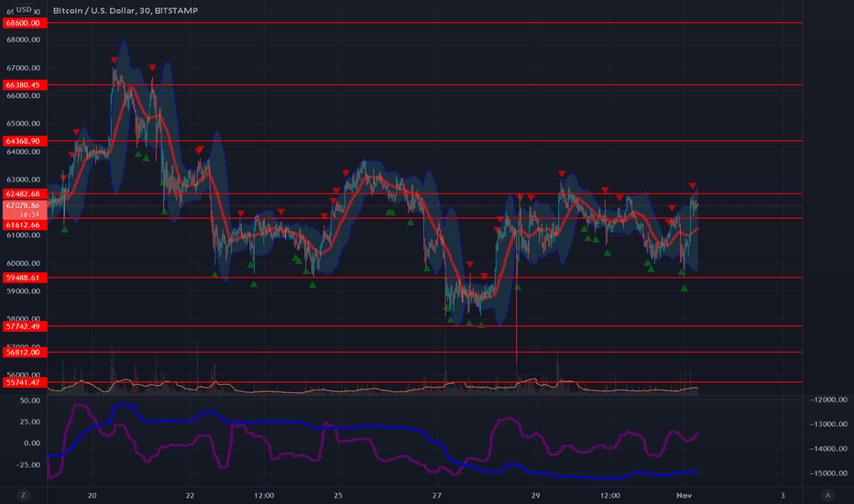Screen dimensions: 854x504
Task: Select the 56812.00 red price label
Action: (x=25, y=353)
